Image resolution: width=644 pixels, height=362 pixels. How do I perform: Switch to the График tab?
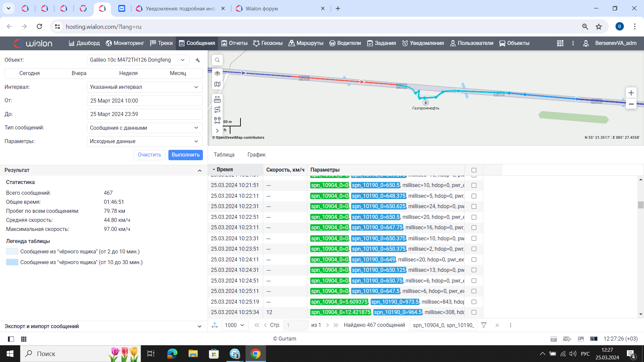tap(256, 155)
